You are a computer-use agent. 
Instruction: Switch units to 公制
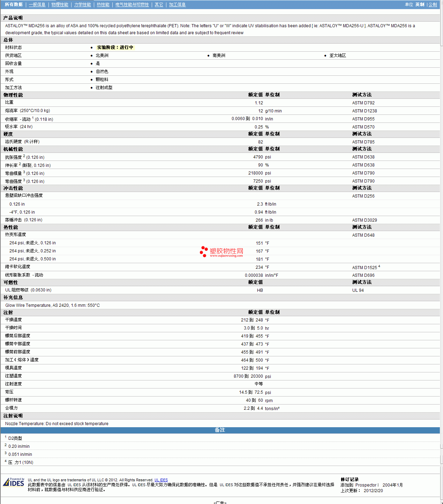click(x=433, y=5)
